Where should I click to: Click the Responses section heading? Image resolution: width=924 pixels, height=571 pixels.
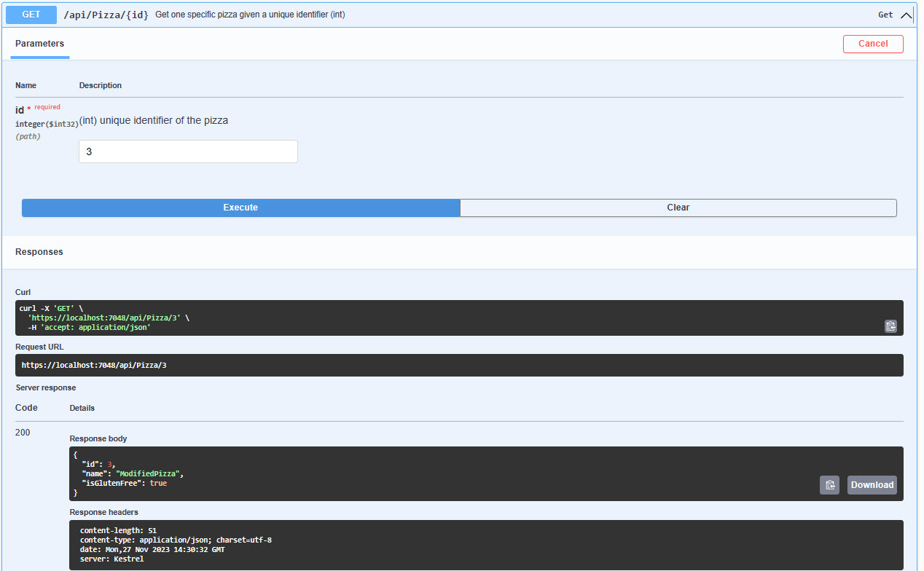(39, 252)
